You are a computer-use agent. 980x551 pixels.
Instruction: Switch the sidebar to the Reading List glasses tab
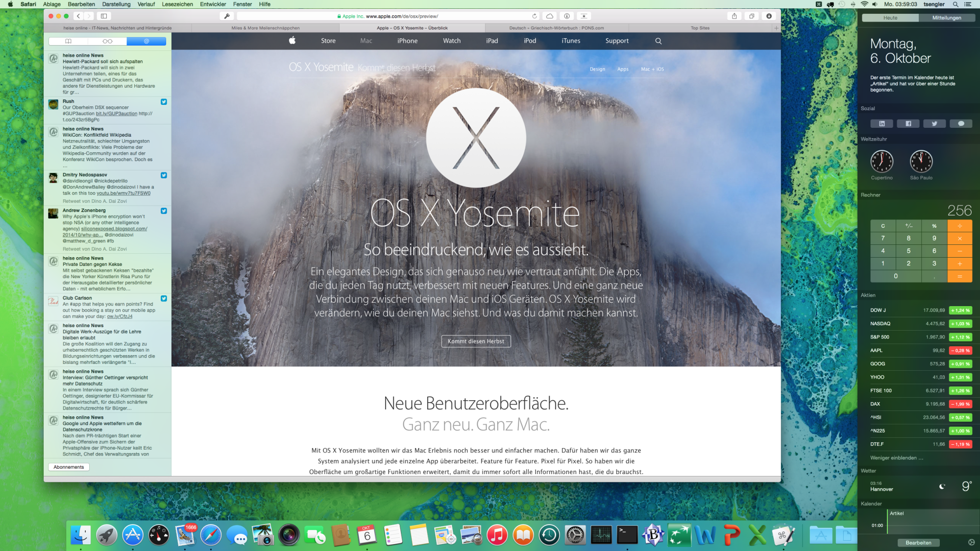pyautogui.click(x=107, y=41)
